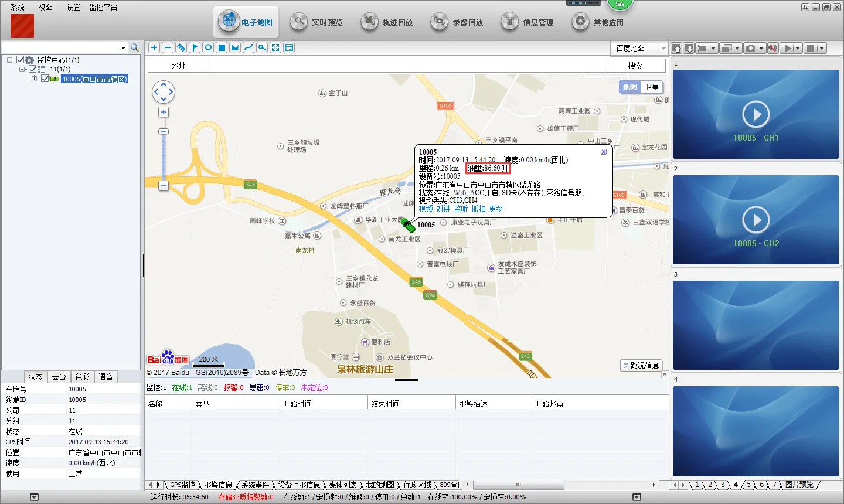Open the 系统 menu

[18, 7]
